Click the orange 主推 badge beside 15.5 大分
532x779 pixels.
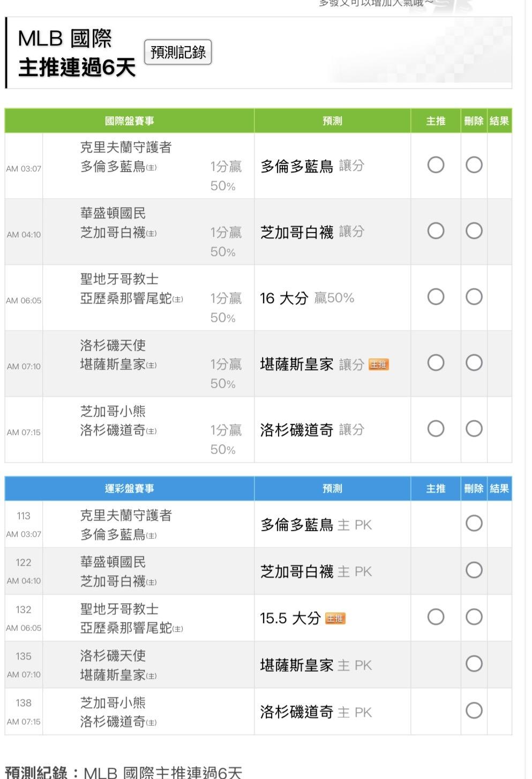(x=335, y=619)
